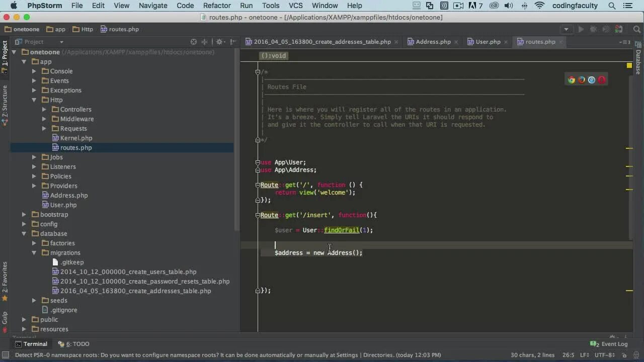Open Firefox browser preview icon in editor

(582, 80)
